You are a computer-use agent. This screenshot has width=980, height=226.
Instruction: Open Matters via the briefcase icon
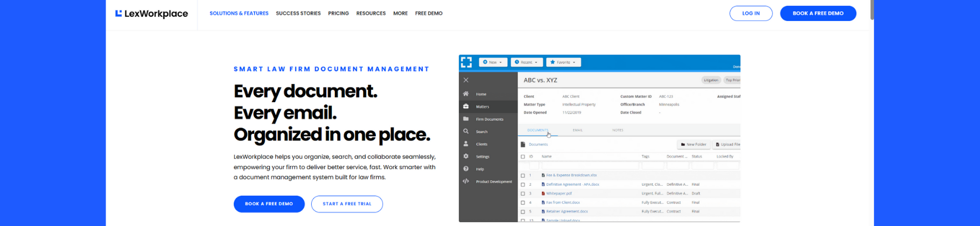tap(466, 107)
